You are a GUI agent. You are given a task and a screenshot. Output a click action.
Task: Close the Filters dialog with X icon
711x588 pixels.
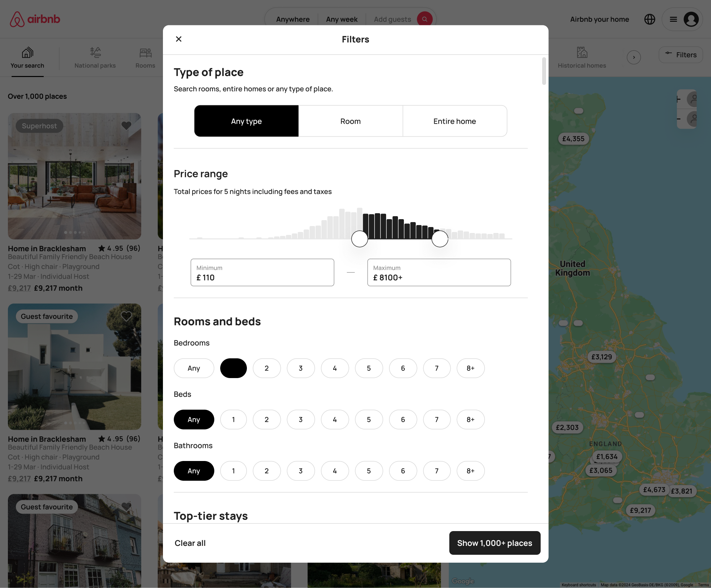pos(178,39)
